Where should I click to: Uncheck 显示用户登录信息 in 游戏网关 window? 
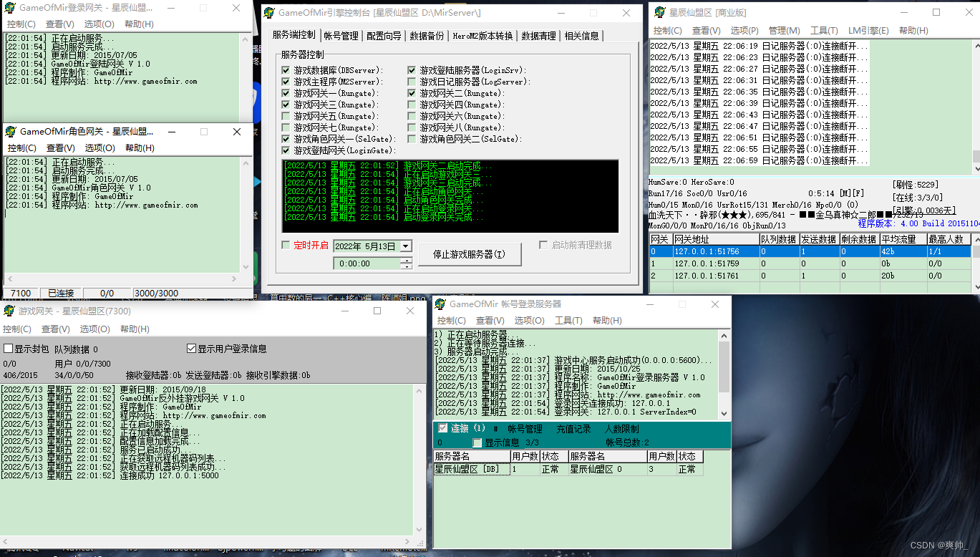coord(191,349)
